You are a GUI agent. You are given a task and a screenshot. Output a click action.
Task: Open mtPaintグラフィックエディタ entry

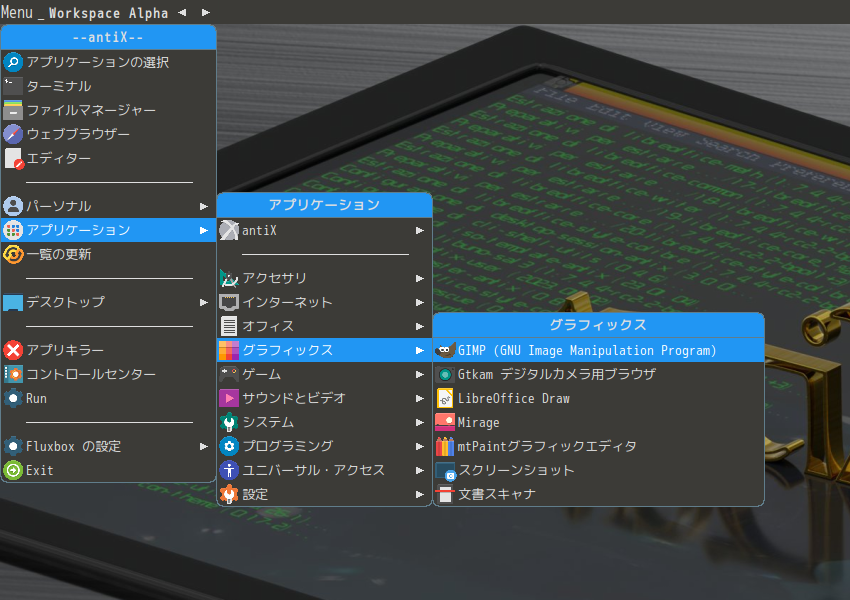click(598, 446)
